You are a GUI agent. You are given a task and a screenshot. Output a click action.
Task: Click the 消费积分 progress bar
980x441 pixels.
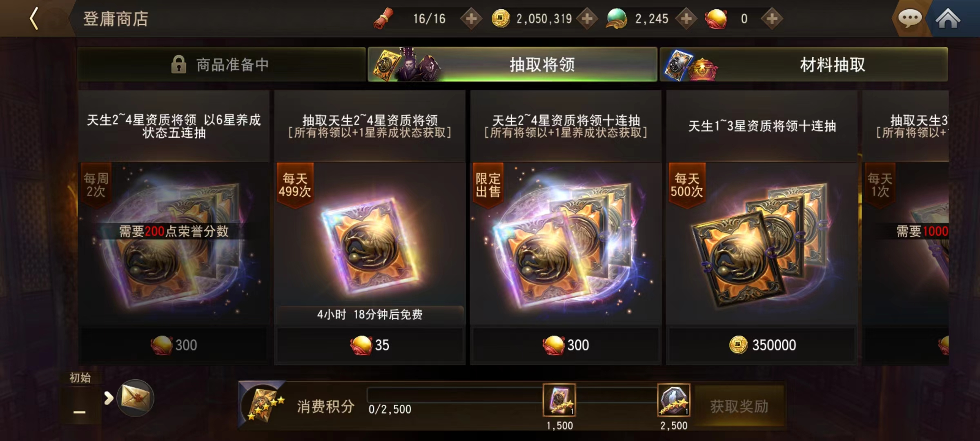(510, 395)
